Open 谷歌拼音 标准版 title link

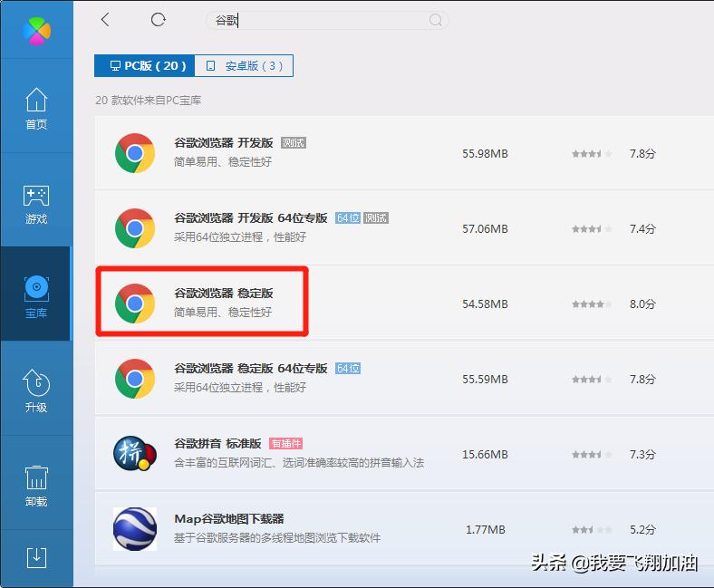217,444
